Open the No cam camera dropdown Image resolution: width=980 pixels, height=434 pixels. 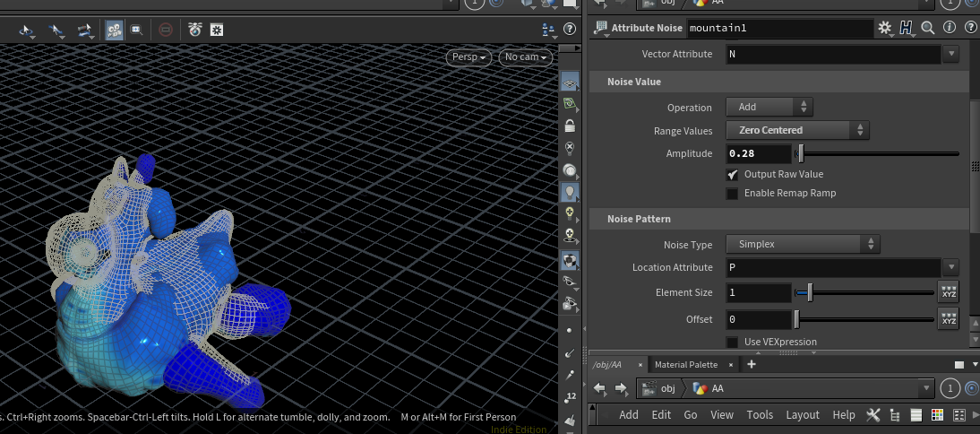[526, 56]
